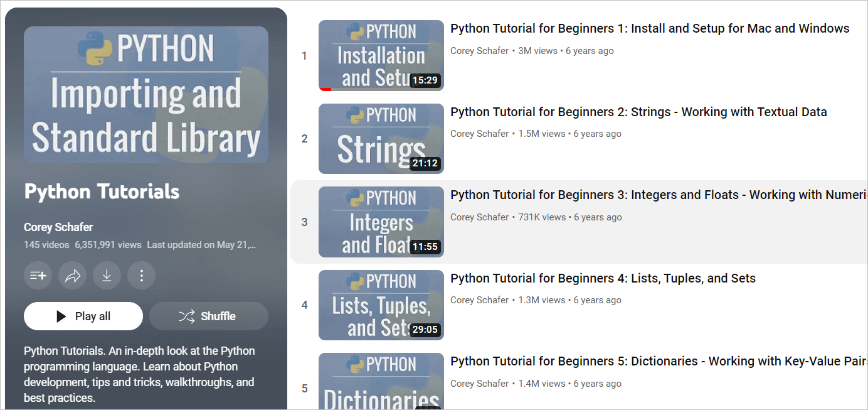The width and height of the screenshot is (868, 410).
Task: Open the Strings tutorial video title
Action: click(638, 112)
